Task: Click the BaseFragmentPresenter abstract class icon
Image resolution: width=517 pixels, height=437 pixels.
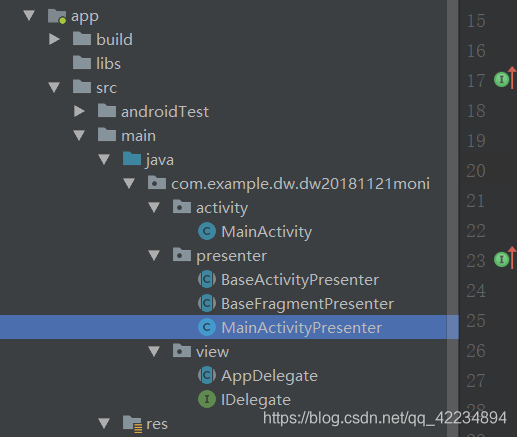Action: 207,303
